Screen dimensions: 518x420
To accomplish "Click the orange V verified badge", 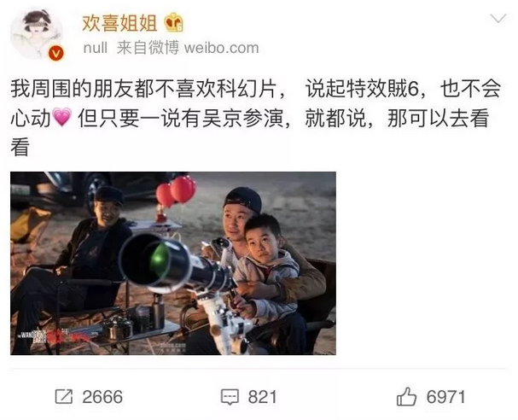I will pyautogui.click(x=56, y=54).
